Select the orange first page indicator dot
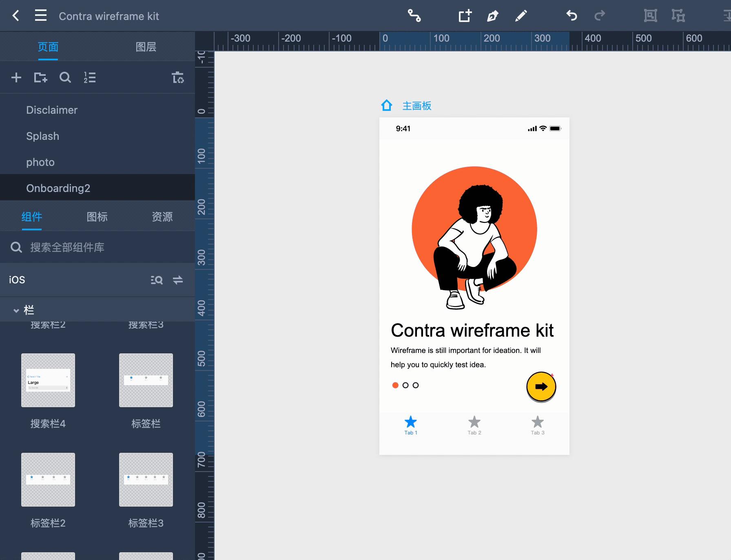This screenshot has height=560, width=731. click(395, 385)
